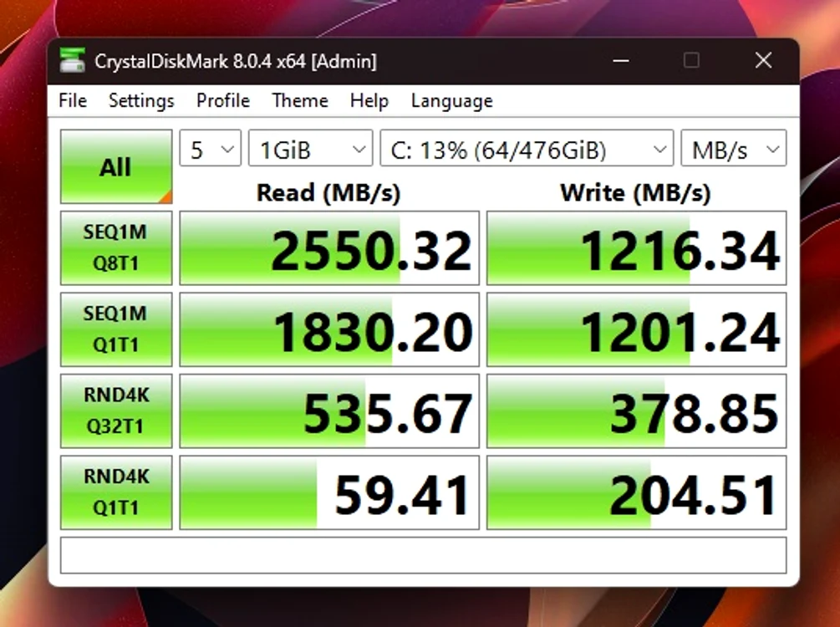840x627 pixels.
Task: Click the empty comment field at the bottom
Action: click(423, 555)
